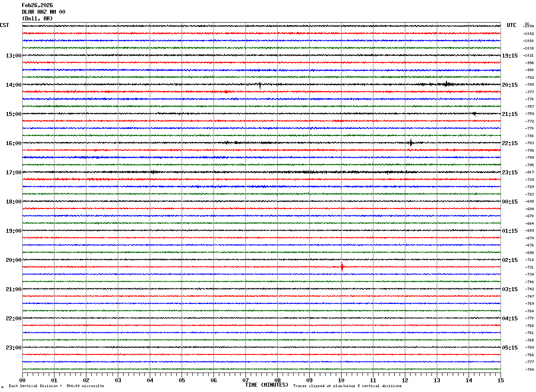Select the 17:00 CST row label
Screen dimensions: 536x392
(14, 173)
